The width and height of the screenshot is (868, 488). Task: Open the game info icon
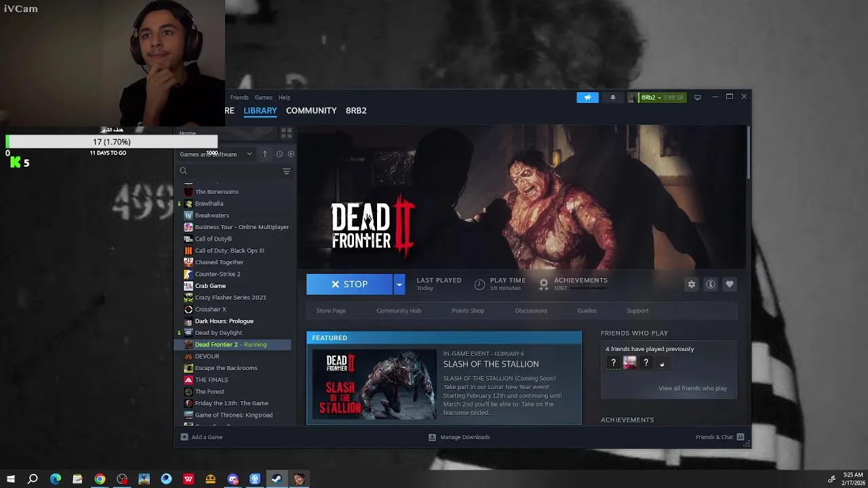(711, 285)
